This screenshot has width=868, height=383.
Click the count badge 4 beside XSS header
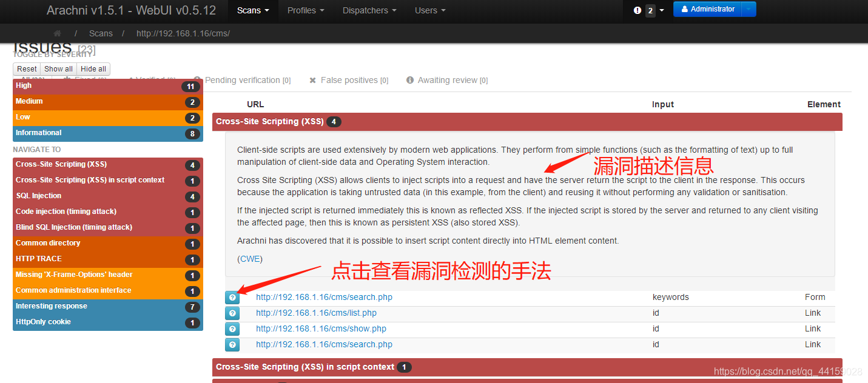[334, 122]
